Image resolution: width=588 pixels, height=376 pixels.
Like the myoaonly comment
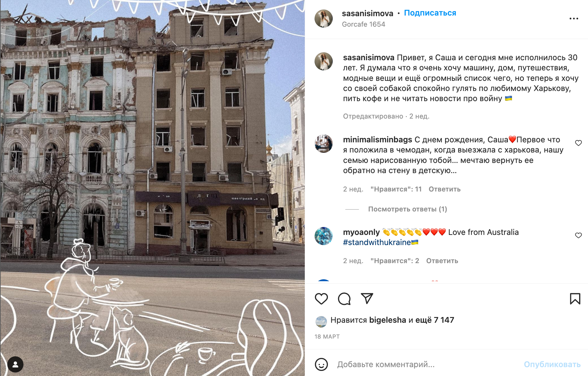tap(578, 235)
